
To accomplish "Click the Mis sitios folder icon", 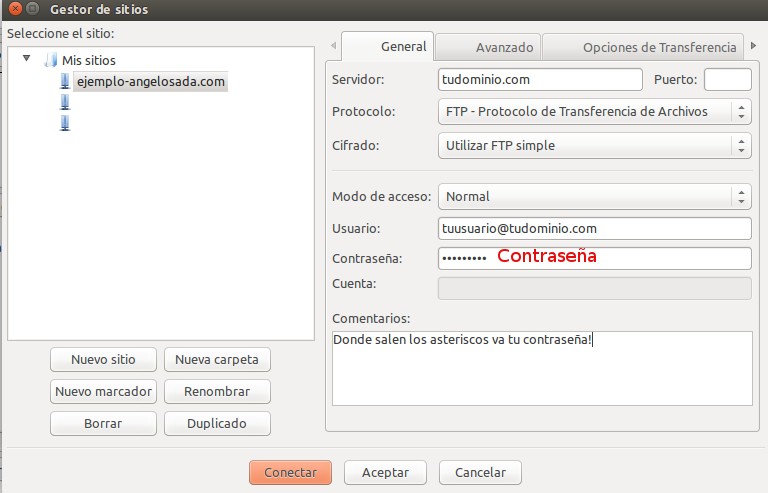I will point(51,60).
